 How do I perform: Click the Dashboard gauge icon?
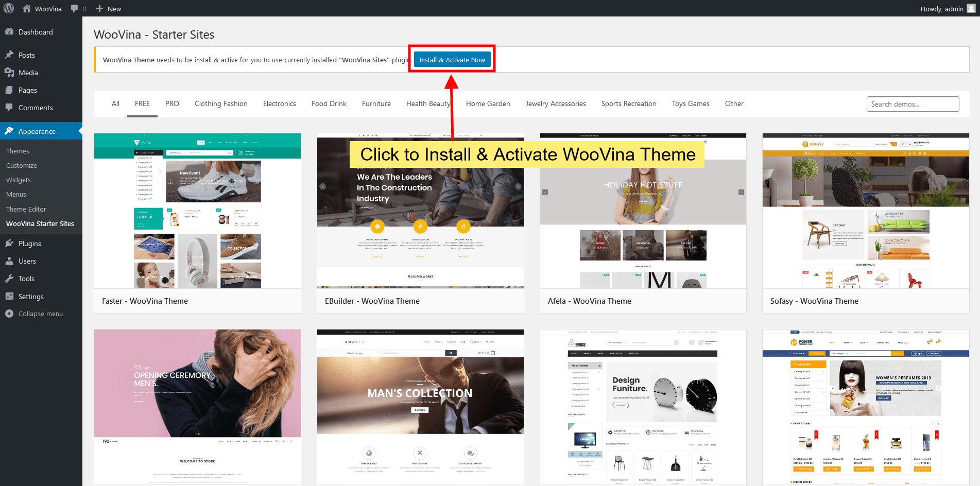point(9,32)
